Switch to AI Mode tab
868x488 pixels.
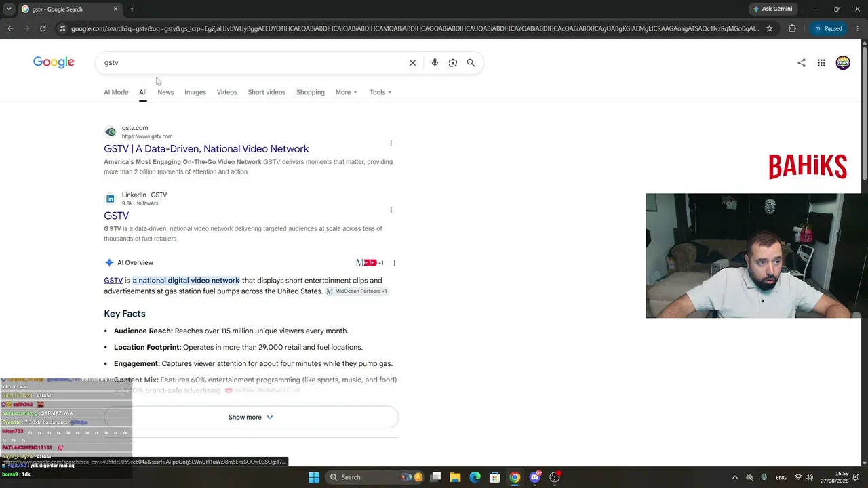coord(116,92)
